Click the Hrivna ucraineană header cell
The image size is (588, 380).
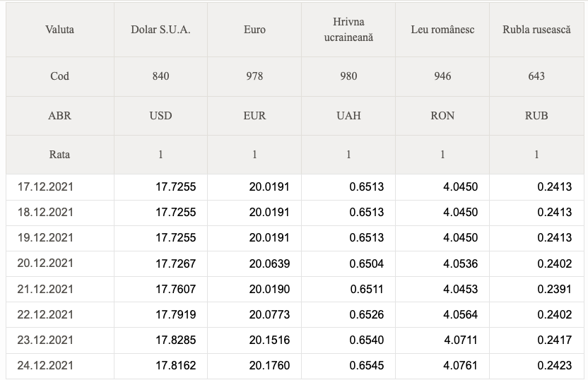(348, 30)
